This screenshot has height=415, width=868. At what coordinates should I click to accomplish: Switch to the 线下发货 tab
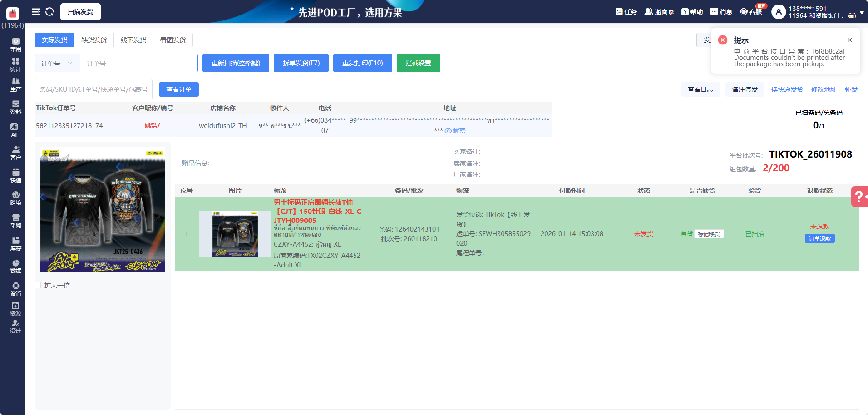click(133, 40)
